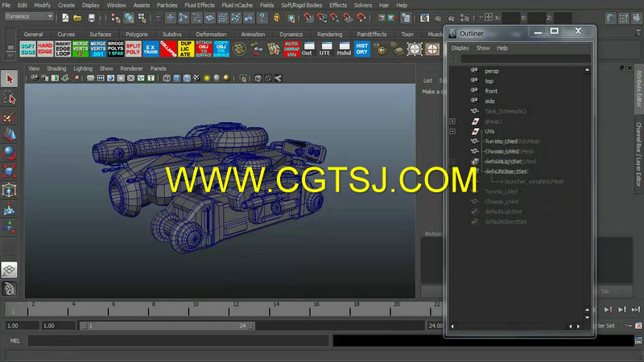Open the Out shelf window icon
This screenshot has width=644, height=362.
pos(308,49)
